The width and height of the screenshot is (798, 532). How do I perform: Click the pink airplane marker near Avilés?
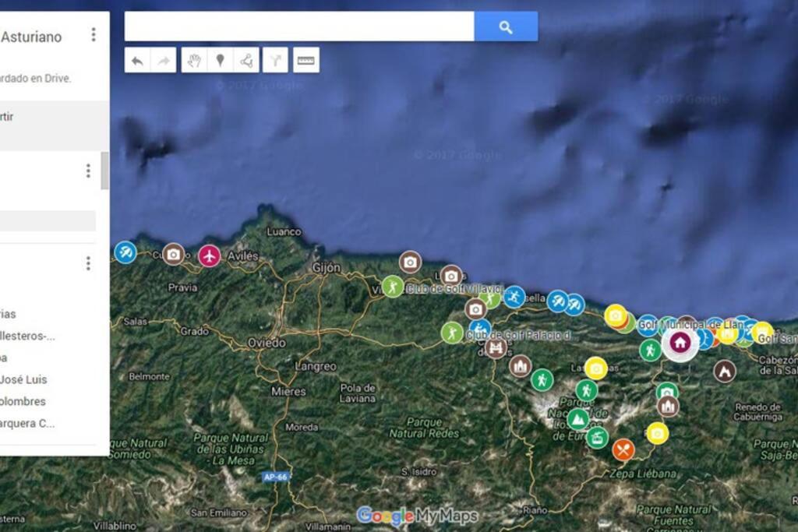coord(209,255)
